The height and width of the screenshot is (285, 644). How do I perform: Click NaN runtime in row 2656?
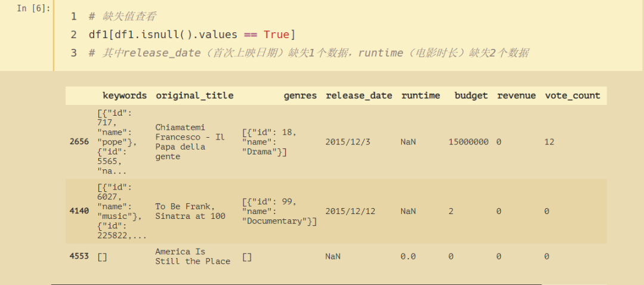tap(408, 142)
